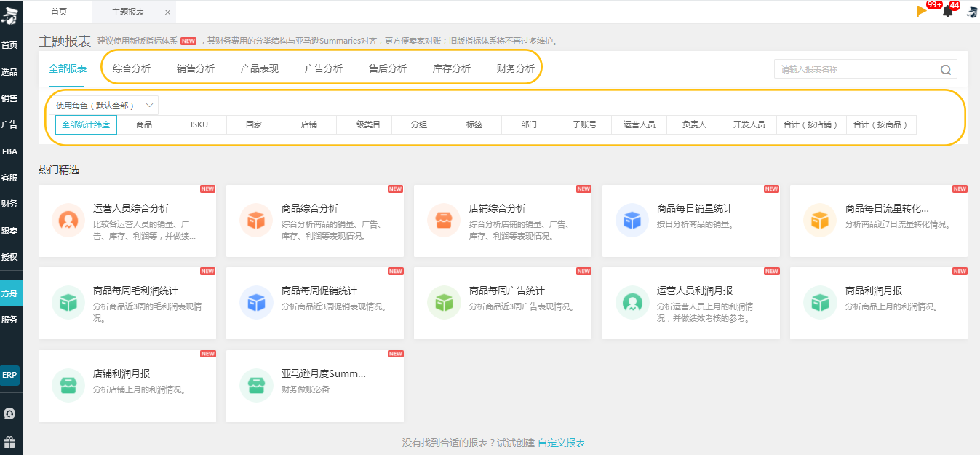Switch to the 综合分析 tab
This screenshot has height=455, width=980.
click(132, 69)
